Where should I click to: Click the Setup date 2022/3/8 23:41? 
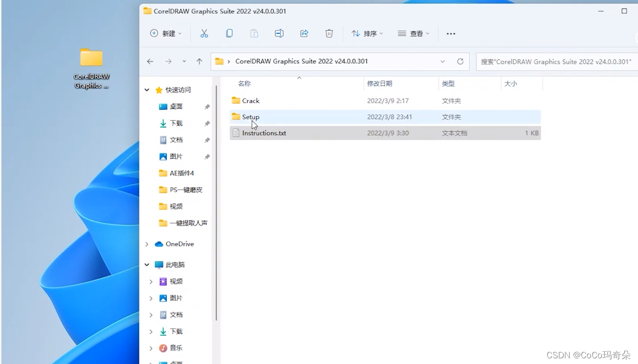point(391,117)
